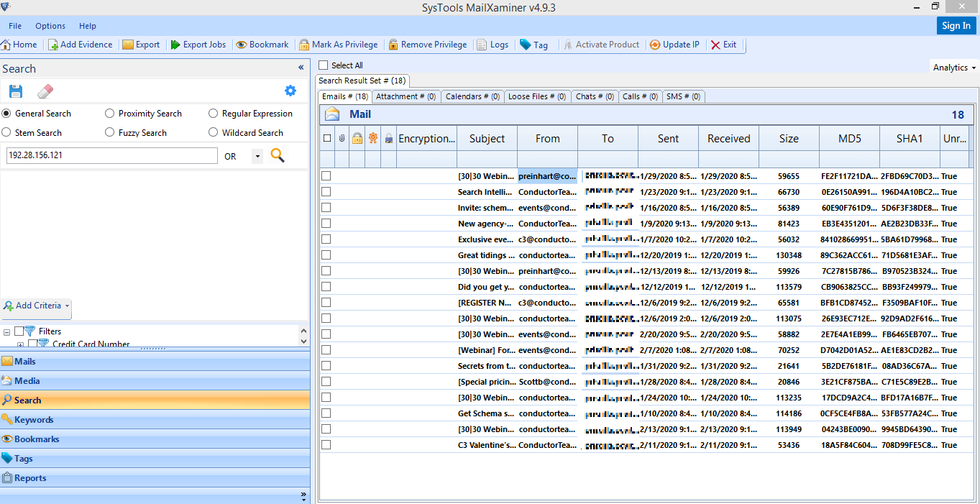Select Wildcard Search radio button

[x=214, y=133]
